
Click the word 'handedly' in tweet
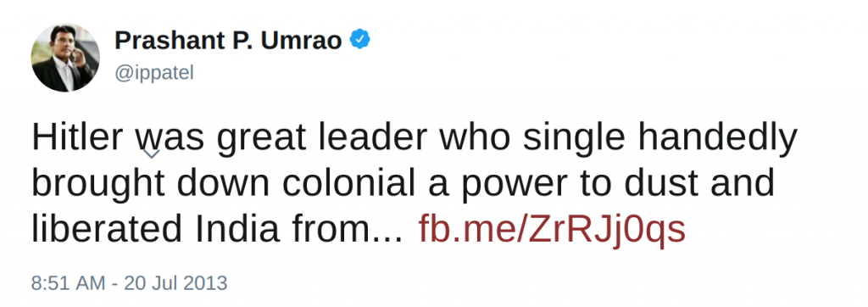pyautogui.click(x=717, y=138)
